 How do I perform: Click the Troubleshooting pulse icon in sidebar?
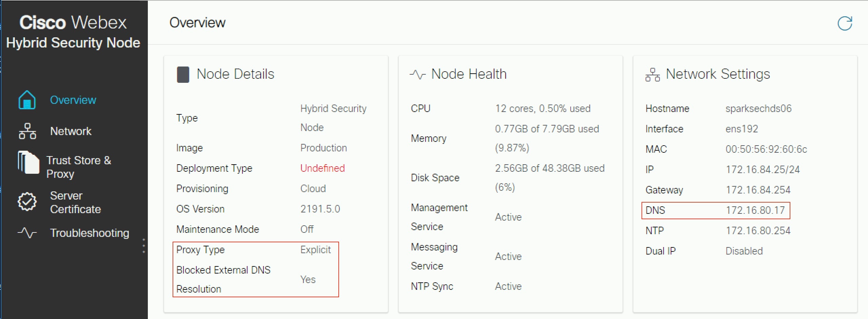(27, 233)
